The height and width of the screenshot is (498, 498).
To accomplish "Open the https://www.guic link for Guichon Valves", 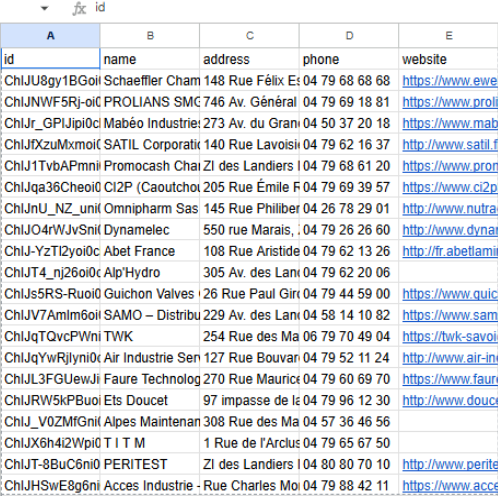I will point(450,294).
